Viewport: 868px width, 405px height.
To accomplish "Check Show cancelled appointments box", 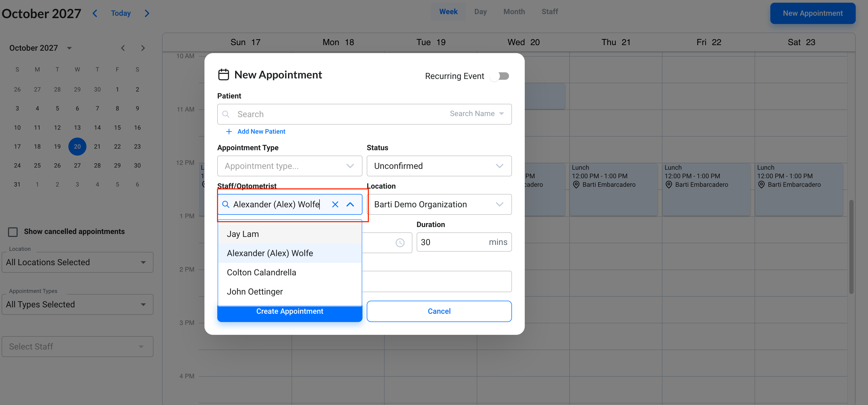I will coord(13,232).
